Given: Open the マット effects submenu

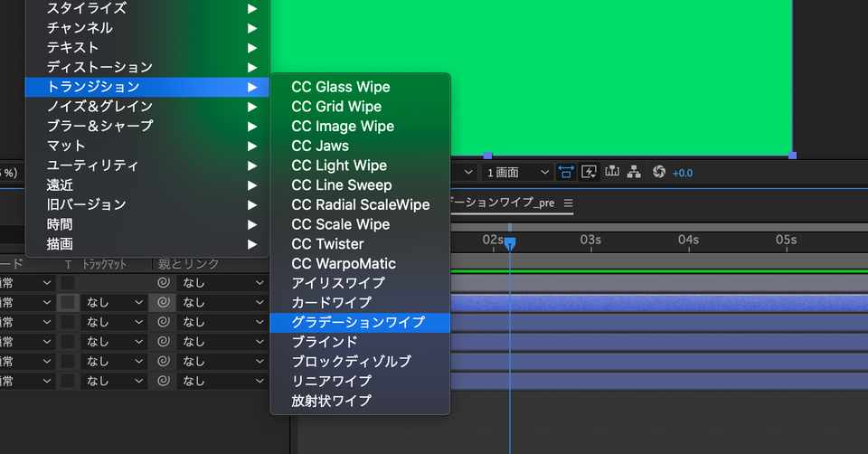Looking at the screenshot, I should click(x=147, y=146).
